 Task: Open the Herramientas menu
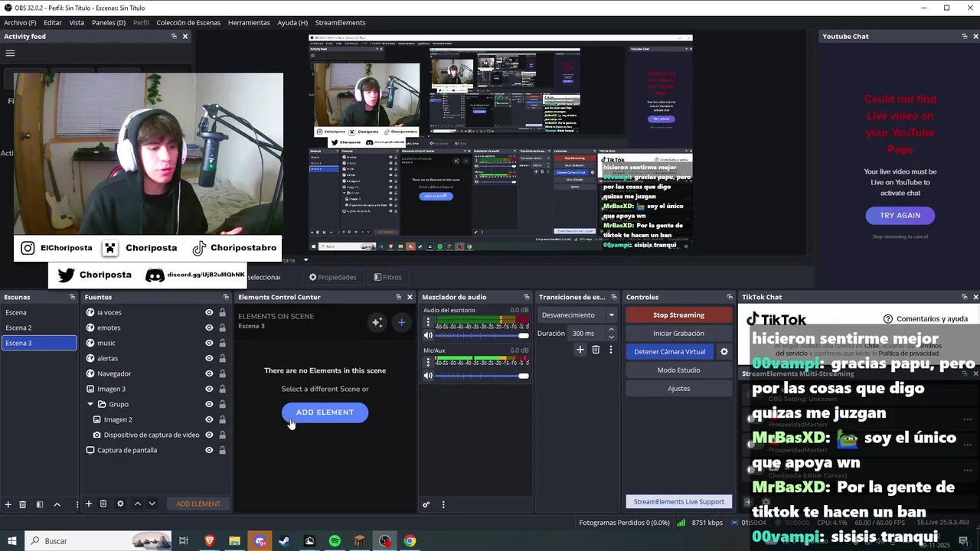(249, 22)
